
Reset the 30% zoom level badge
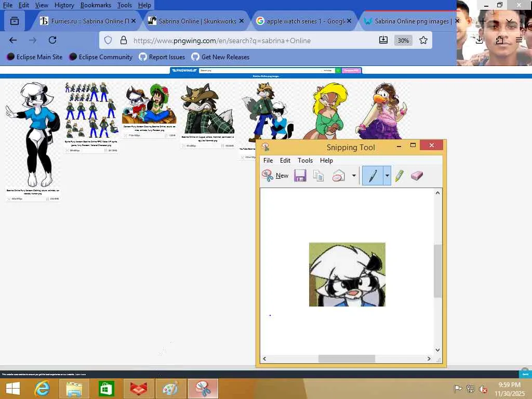pos(403,41)
